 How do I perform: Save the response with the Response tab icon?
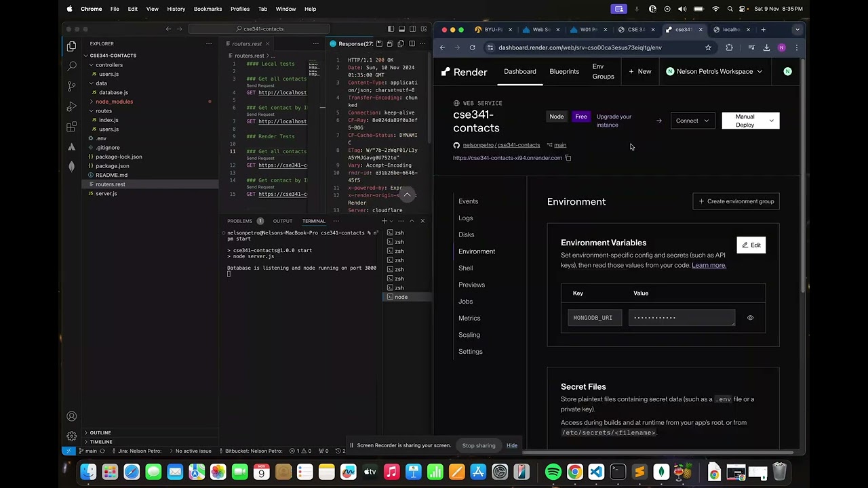pos(379,43)
